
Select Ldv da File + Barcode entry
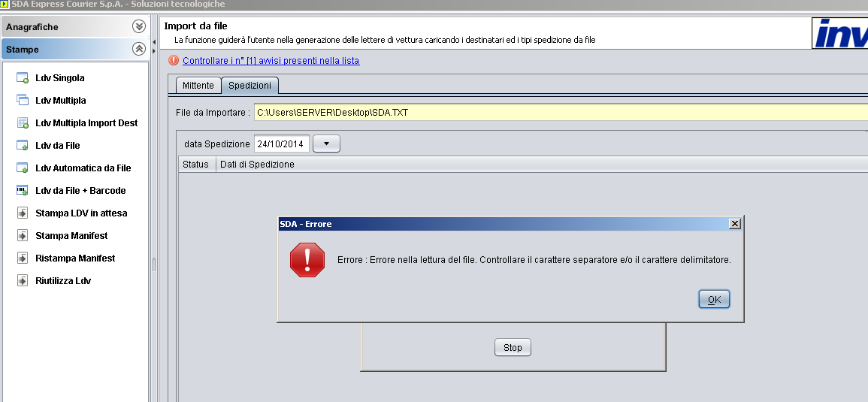coord(80,190)
